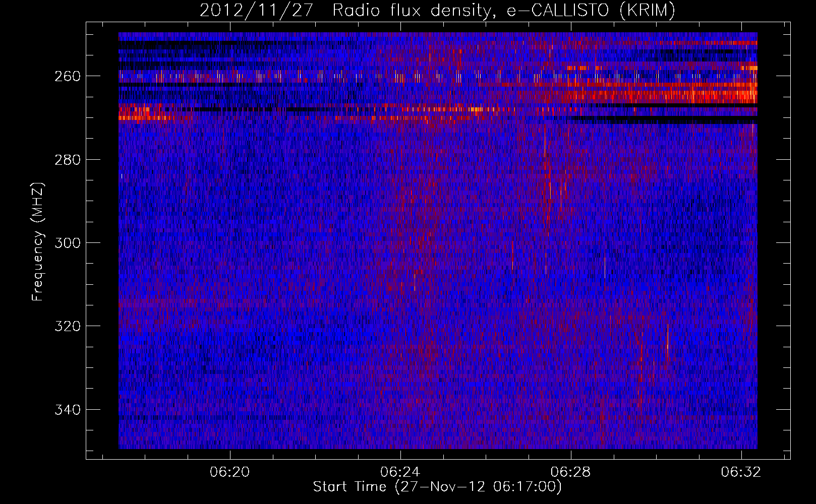The image size is (816, 504).
Task: Click the 280 frequency tick label
Action: pyautogui.click(x=68, y=160)
